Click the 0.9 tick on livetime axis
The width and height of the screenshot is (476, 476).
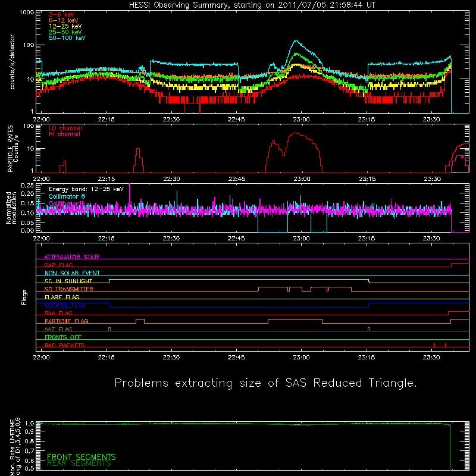[29, 431]
